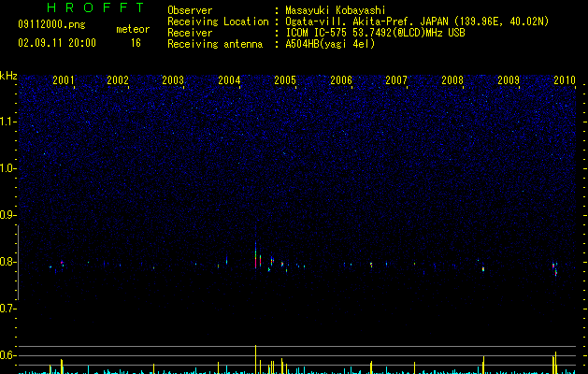Click the 2006 time marker
This screenshot has width=588, height=374.
(341, 79)
